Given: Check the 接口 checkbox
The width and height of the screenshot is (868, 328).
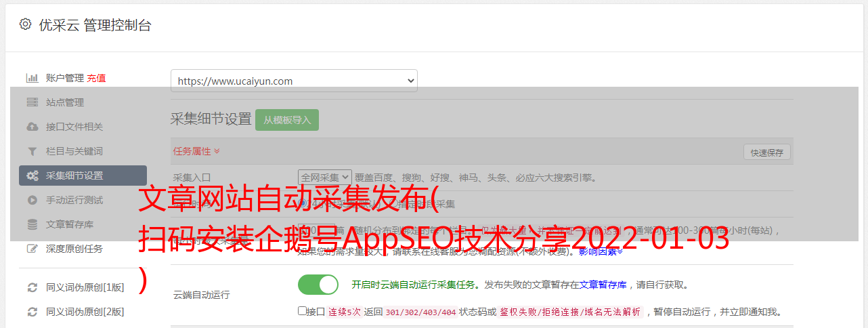Looking at the screenshot, I should pos(302,311).
